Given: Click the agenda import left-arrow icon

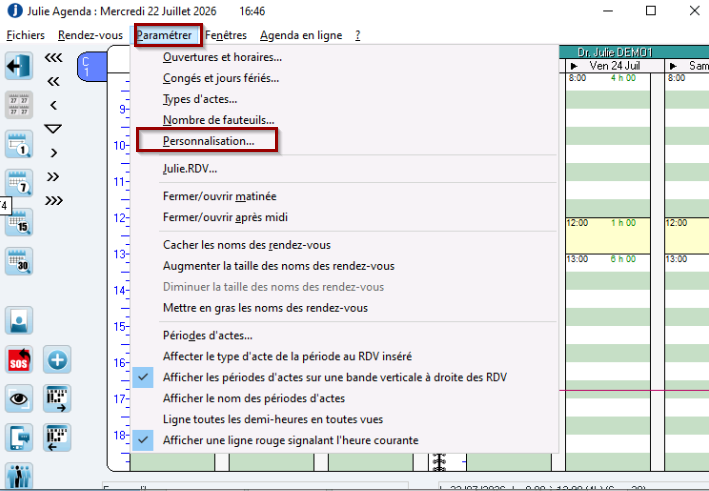Looking at the screenshot, I should 57,438.
